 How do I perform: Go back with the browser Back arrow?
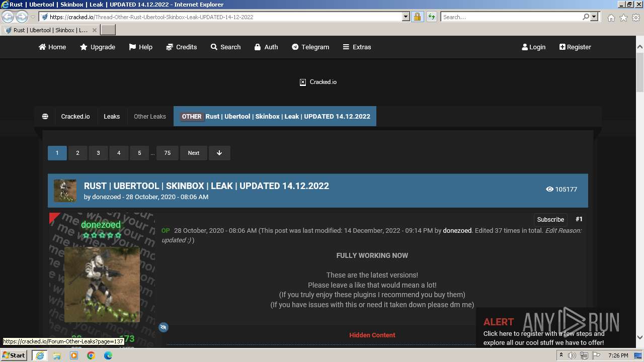[8, 17]
